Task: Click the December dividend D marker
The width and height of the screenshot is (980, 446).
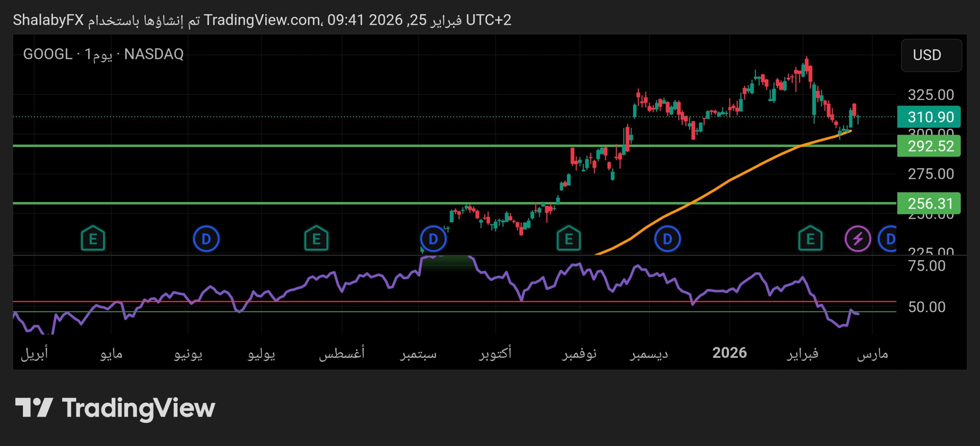Action: point(667,239)
